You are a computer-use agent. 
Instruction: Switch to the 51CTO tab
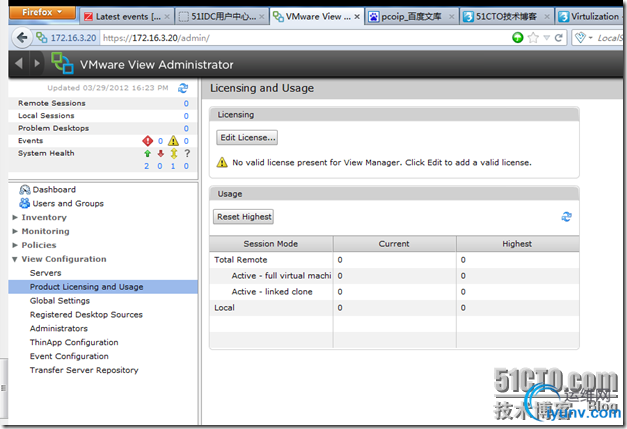coord(507,17)
